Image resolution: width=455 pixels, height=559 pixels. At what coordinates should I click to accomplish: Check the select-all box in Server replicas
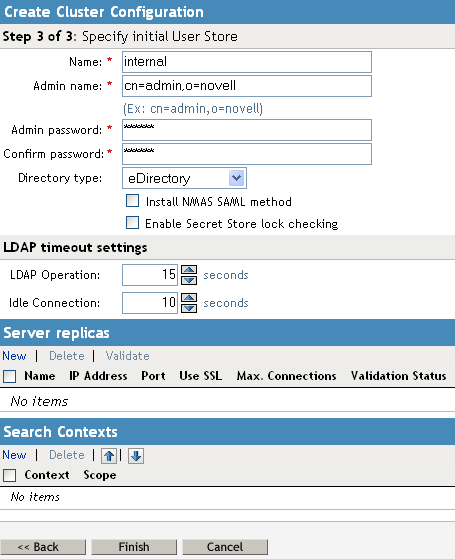pos(9,376)
